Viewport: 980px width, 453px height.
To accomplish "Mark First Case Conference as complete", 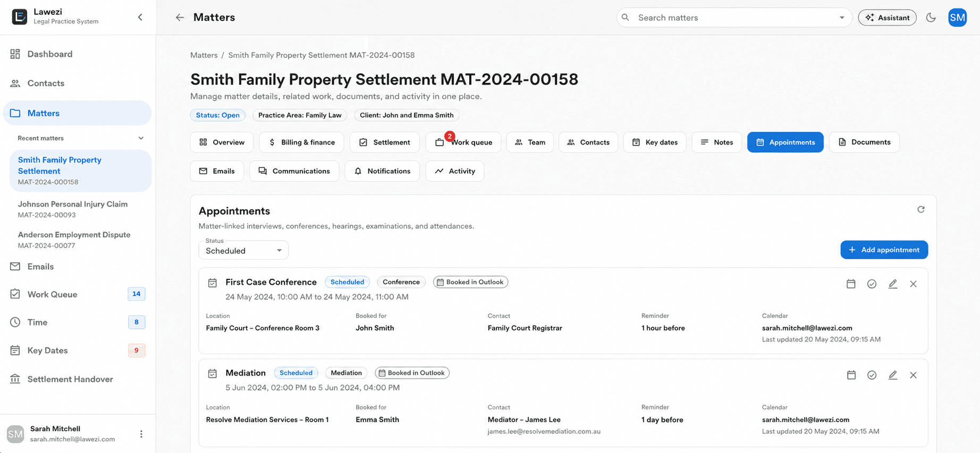I will [x=872, y=284].
